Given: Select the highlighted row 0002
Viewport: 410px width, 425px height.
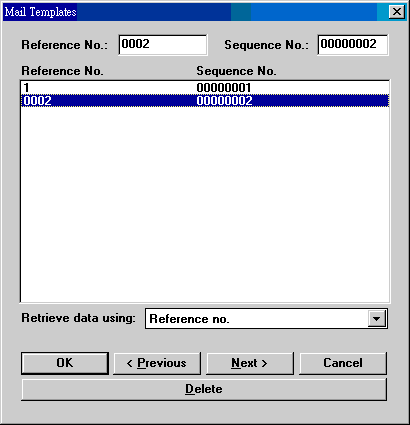Looking at the screenshot, I should click(205, 101).
